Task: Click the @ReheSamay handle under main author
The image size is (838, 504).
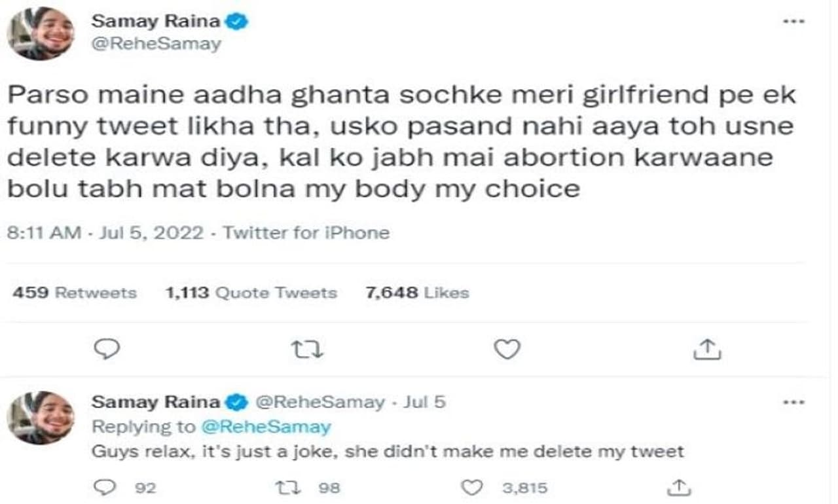Action: 156,45
